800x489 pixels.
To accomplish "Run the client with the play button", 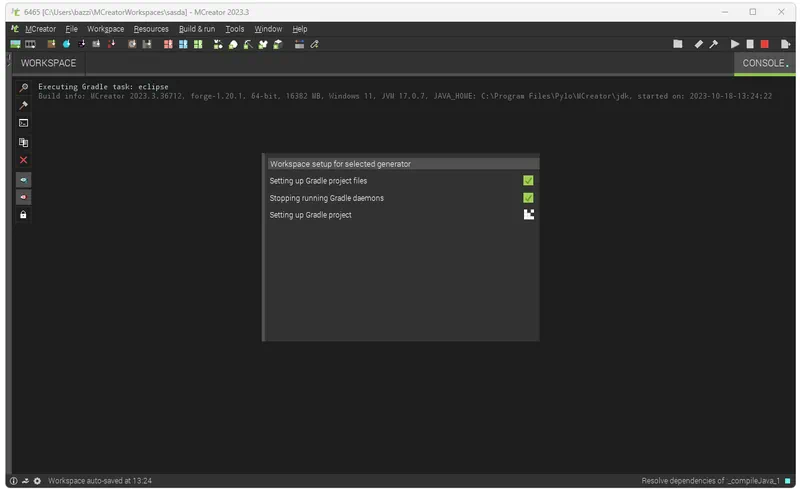I will pos(735,44).
